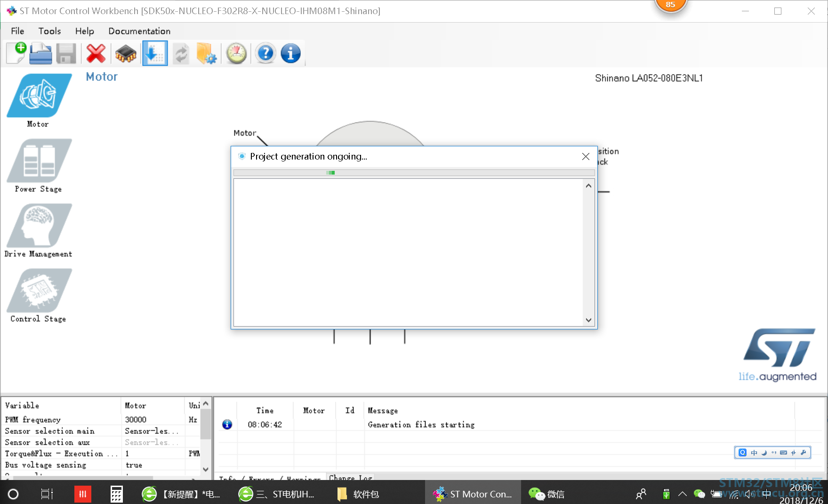Click the Sogou input method logo
Viewport: 828px width, 504px height.
pos(743,453)
